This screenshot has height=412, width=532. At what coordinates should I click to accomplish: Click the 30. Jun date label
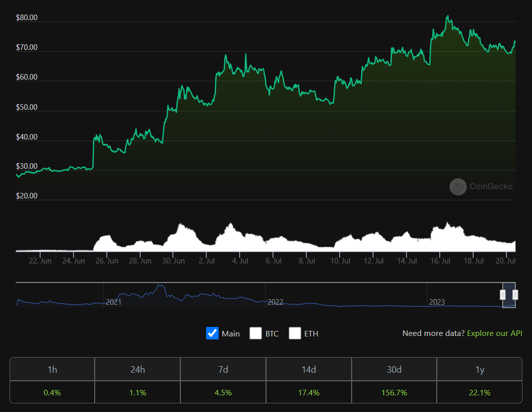pyautogui.click(x=173, y=261)
